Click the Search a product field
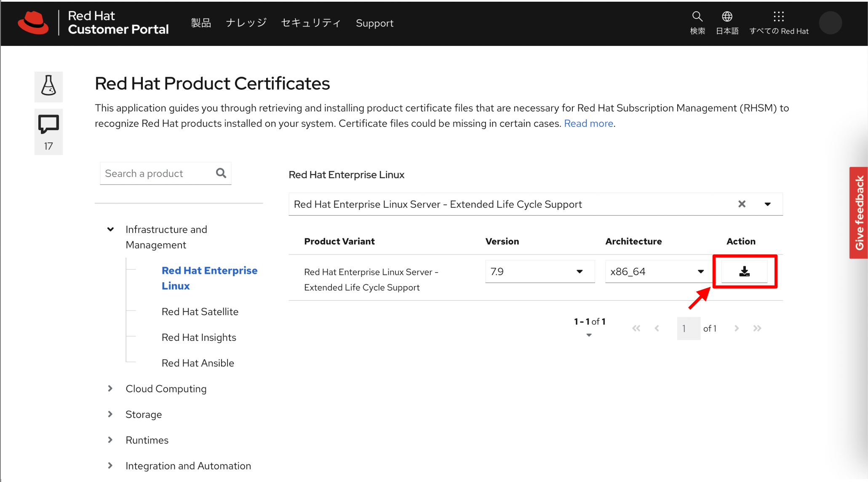The image size is (868, 482). pyautogui.click(x=158, y=174)
